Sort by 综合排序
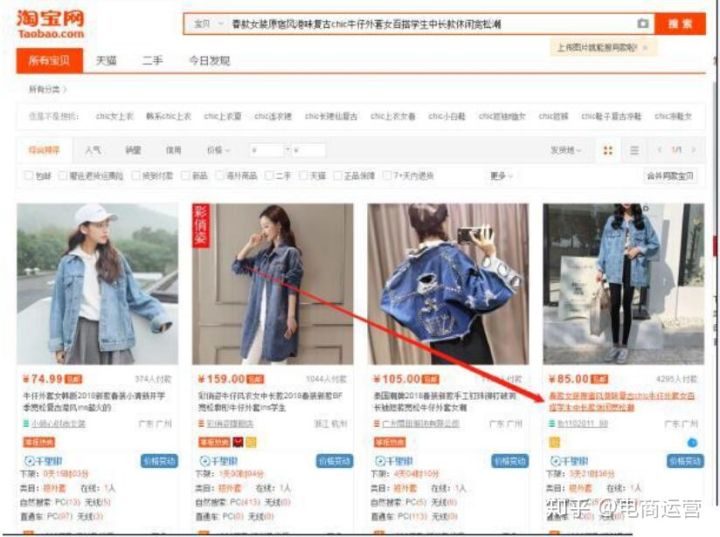Viewport: 720px width, 537px height. coord(44,150)
